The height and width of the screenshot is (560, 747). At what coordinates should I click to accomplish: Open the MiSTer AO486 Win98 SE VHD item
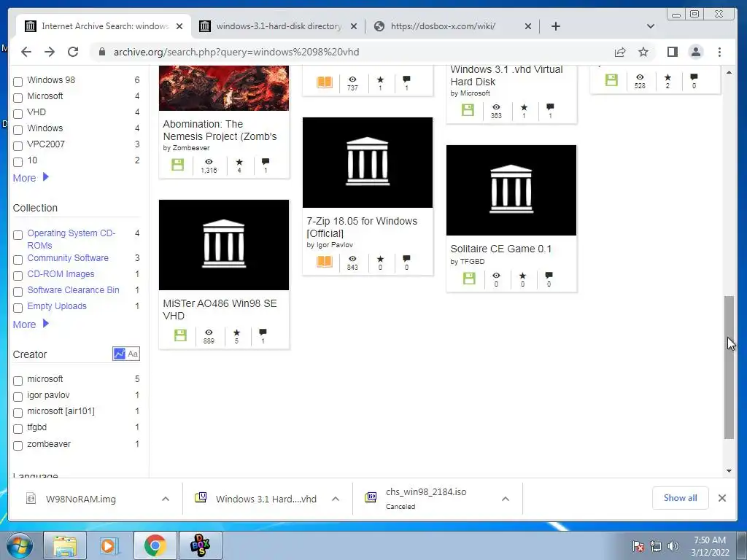(220, 309)
